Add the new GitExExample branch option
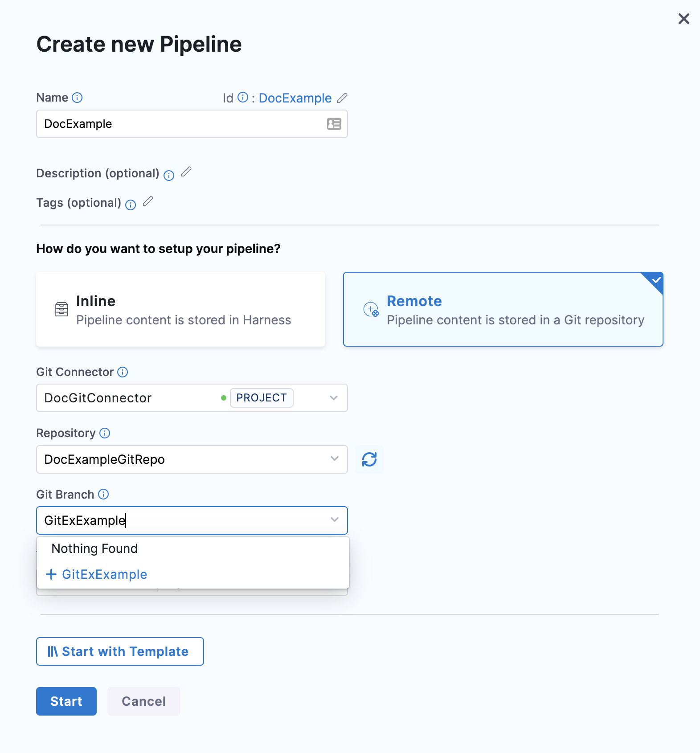The image size is (700, 753). point(104,574)
